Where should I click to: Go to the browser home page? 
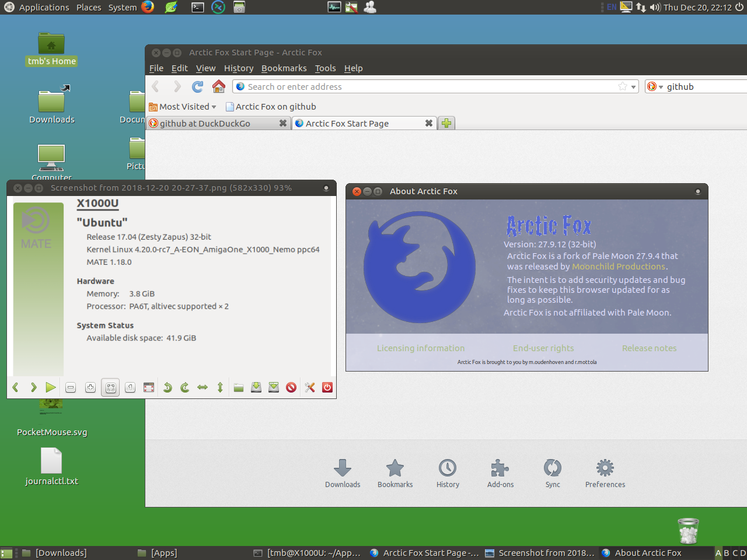coord(219,87)
